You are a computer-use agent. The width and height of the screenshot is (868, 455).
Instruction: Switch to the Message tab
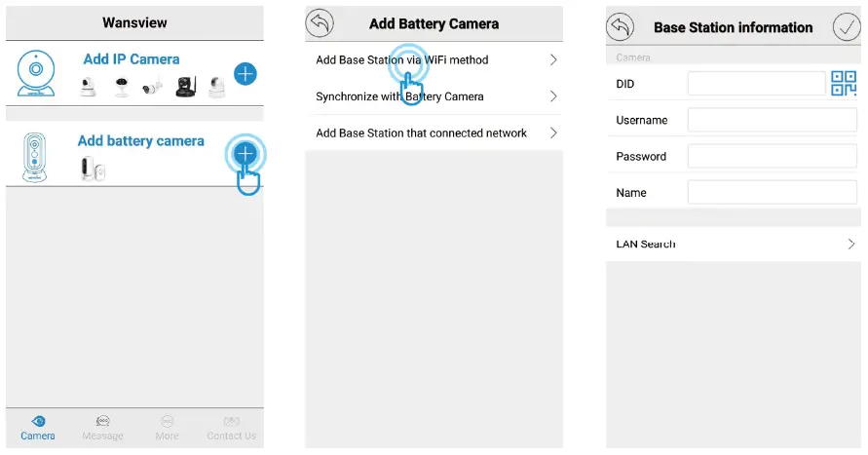pos(102,427)
